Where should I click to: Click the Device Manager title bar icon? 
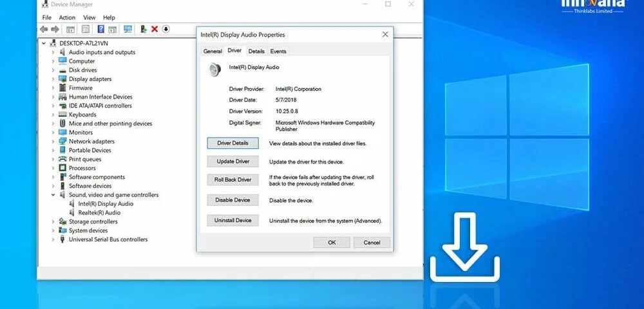click(45, 5)
